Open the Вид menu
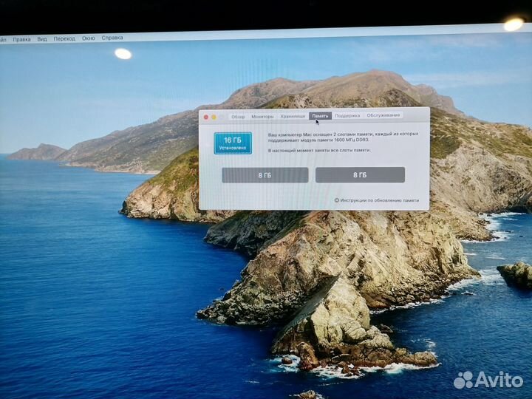532x399 pixels. point(42,39)
